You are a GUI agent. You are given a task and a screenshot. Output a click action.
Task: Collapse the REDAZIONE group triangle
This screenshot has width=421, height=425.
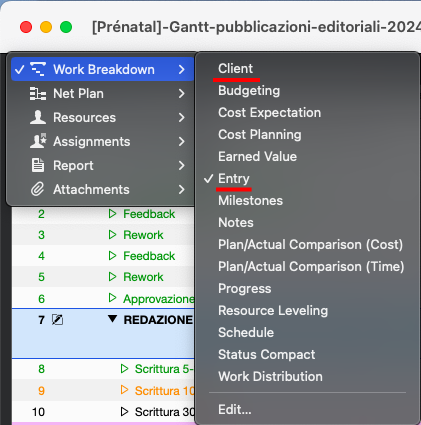point(112,319)
